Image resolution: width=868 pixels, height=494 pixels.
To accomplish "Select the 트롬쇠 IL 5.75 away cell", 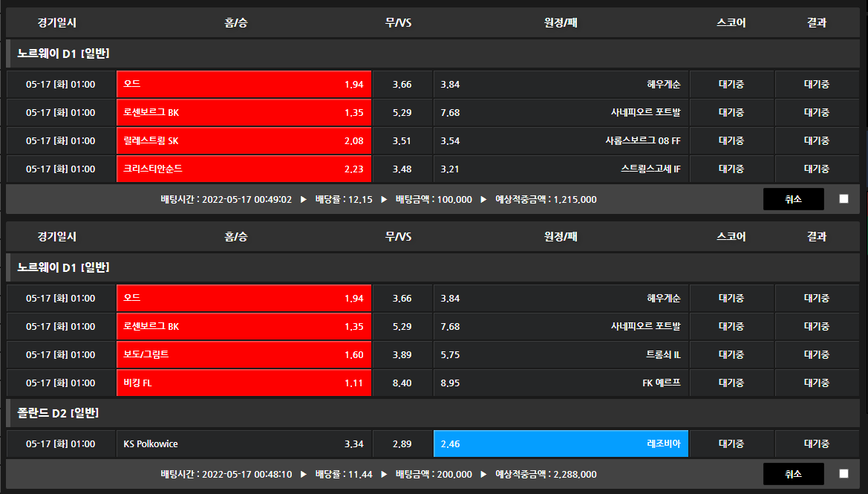I will coord(561,354).
